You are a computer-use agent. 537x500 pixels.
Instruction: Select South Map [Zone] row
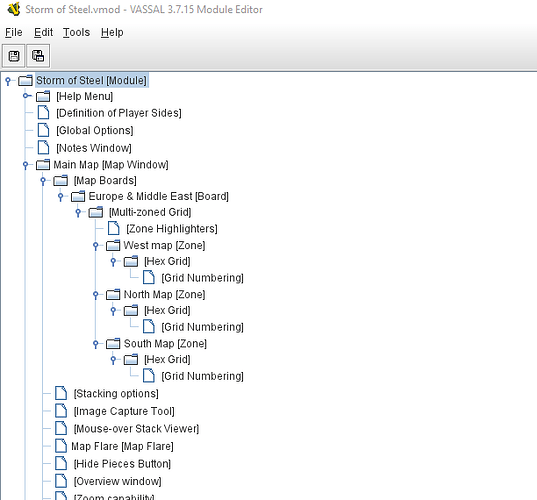tap(165, 343)
